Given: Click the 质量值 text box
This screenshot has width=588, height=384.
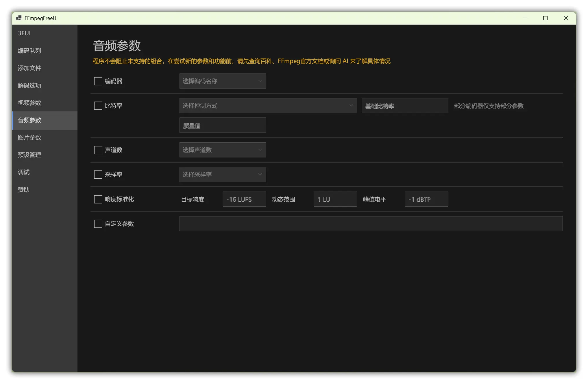Looking at the screenshot, I should (x=223, y=125).
